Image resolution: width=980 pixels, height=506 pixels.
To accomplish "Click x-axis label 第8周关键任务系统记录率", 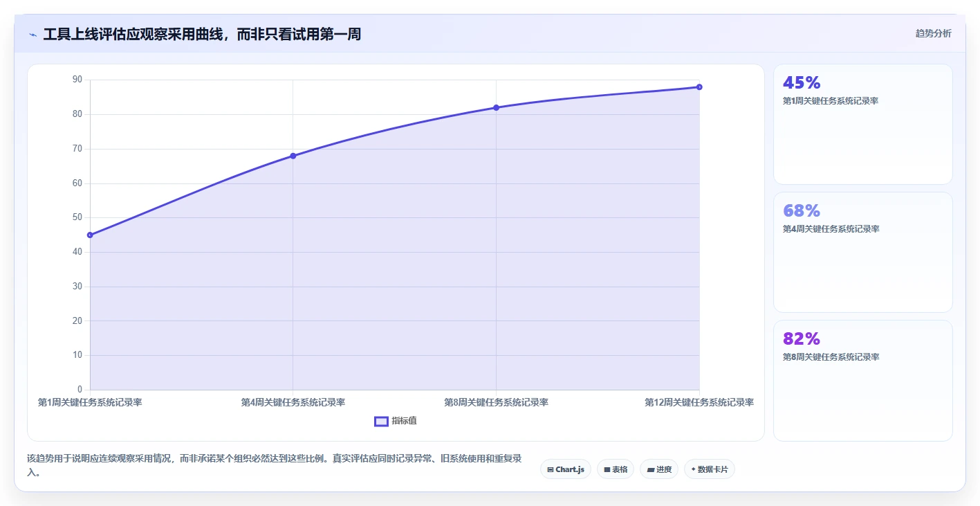I will [496, 402].
